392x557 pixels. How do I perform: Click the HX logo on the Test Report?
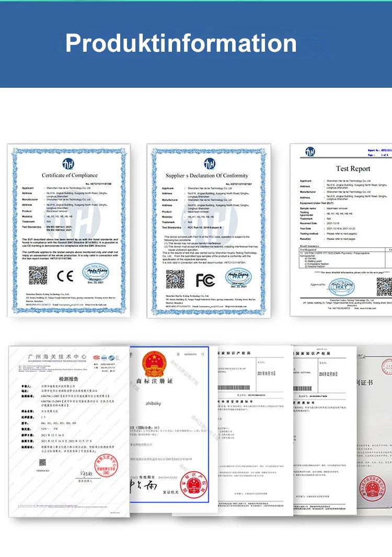[x=310, y=152]
